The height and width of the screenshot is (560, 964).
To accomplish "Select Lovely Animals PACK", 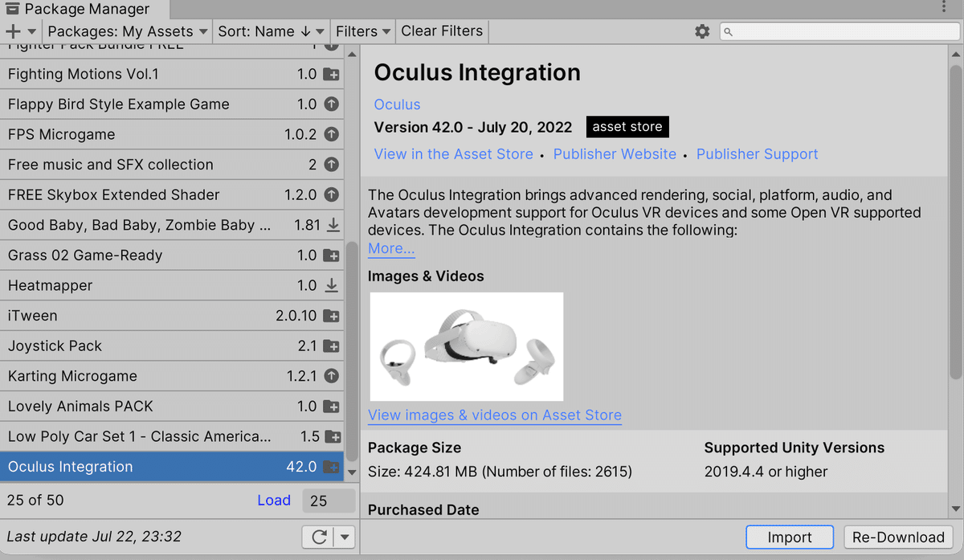I will pos(172,407).
